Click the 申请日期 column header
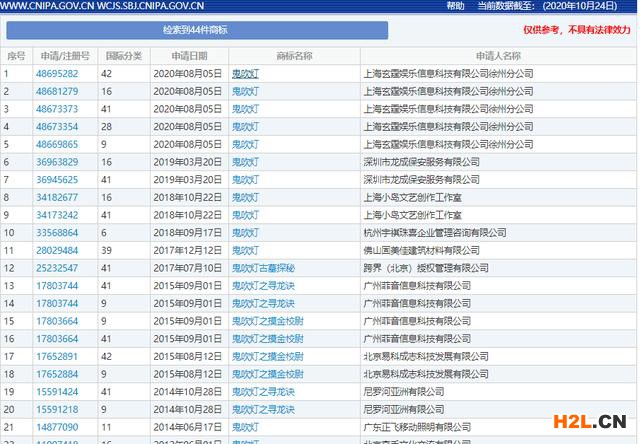The height and width of the screenshot is (444, 640). coord(189,56)
